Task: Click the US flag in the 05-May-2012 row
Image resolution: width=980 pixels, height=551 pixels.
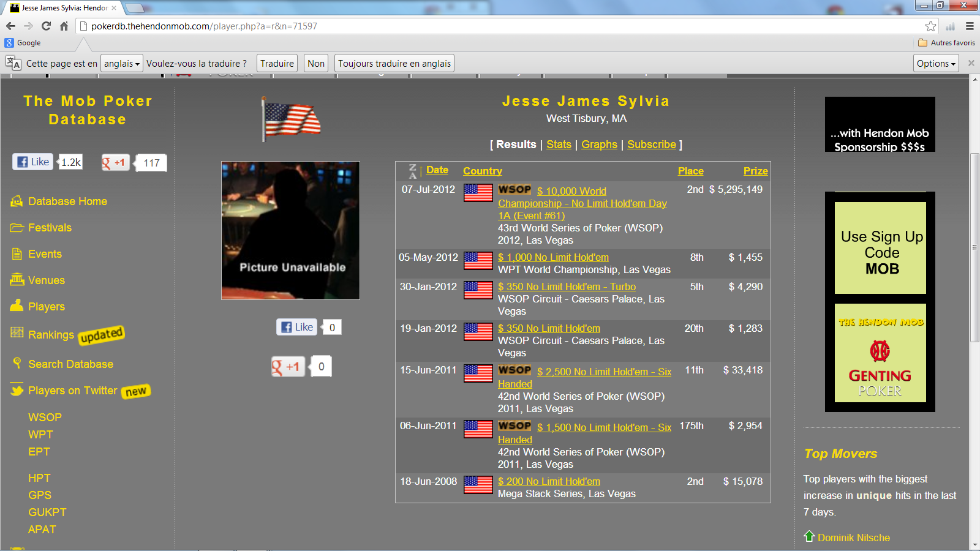Action: click(x=478, y=261)
